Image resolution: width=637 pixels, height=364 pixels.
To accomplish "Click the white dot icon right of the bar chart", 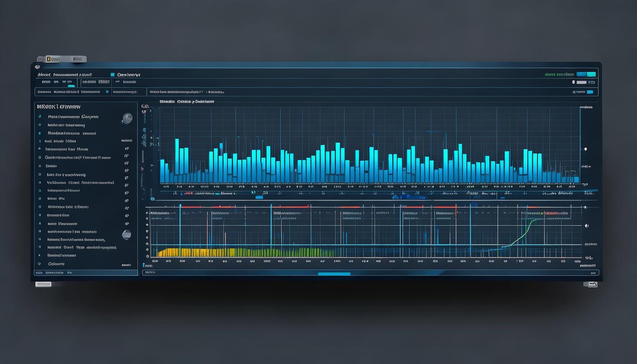I will tap(585, 149).
